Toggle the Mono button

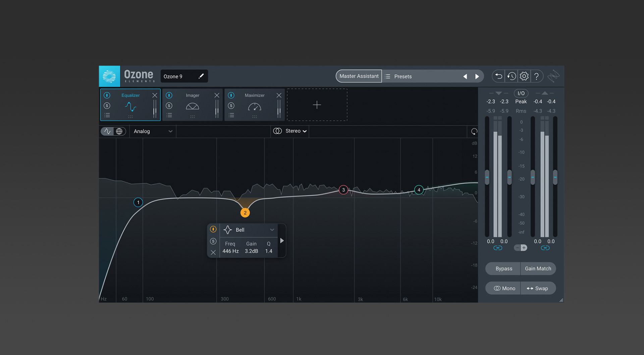(x=504, y=289)
